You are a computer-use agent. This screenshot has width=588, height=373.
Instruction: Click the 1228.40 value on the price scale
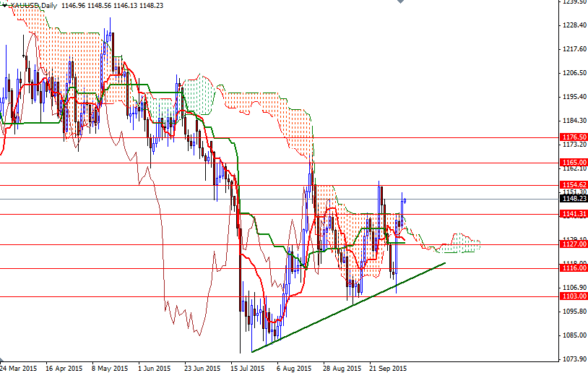[573, 25]
